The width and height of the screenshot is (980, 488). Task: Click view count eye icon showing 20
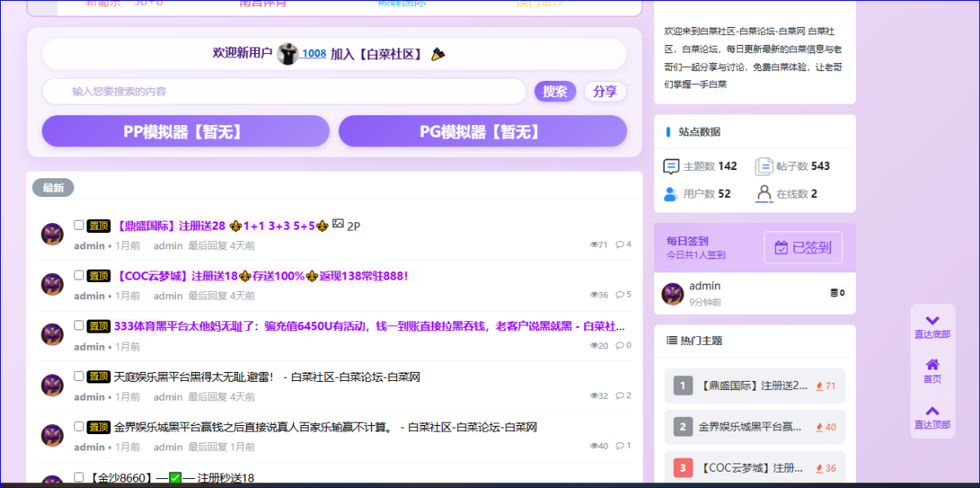click(x=594, y=346)
